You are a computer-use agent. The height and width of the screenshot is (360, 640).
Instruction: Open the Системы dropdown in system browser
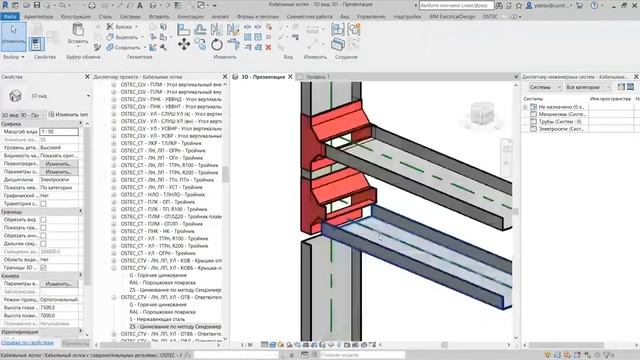pyautogui.click(x=545, y=87)
